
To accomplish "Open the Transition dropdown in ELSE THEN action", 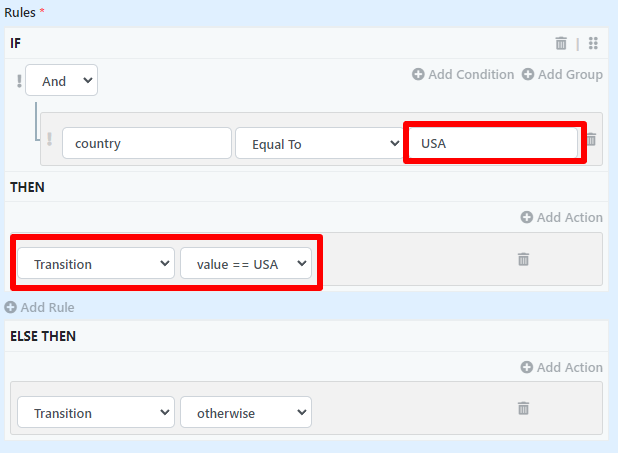I will [96, 413].
